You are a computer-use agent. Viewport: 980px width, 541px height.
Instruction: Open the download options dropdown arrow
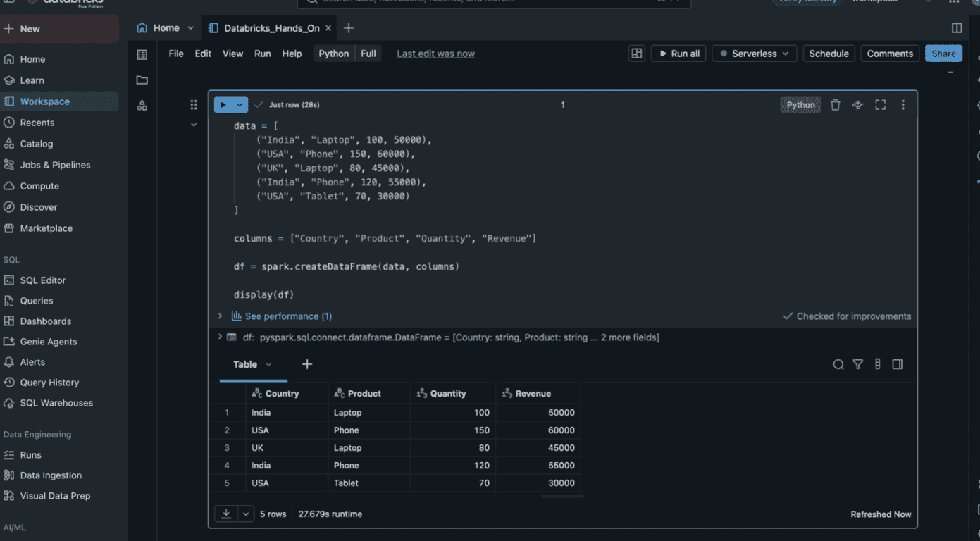coord(246,514)
